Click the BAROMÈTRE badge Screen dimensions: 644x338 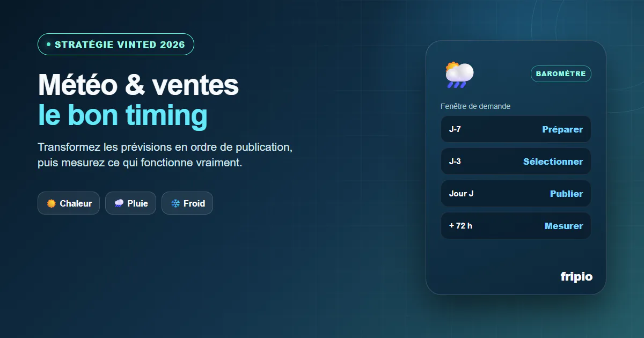coord(561,74)
